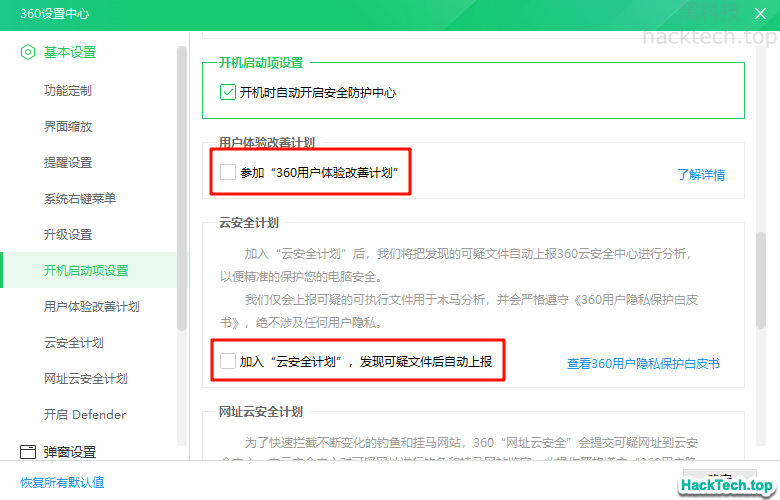Click the 弹窗设置 window icon
The height and width of the screenshot is (500, 780).
pos(28,451)
